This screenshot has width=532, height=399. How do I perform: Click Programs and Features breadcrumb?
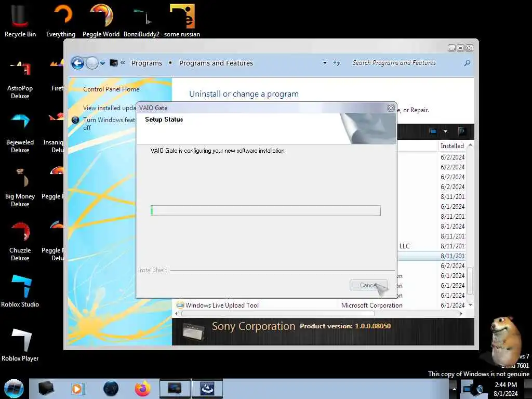point(216,63)
